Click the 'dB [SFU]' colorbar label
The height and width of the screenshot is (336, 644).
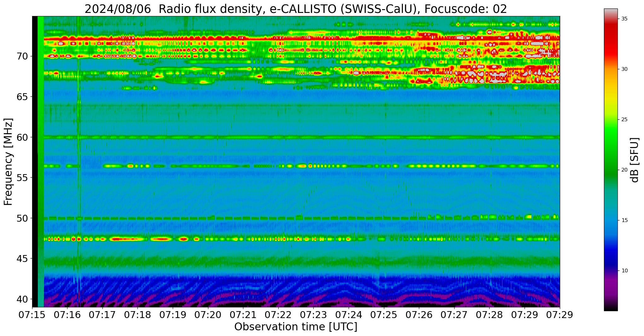point(635,160)
